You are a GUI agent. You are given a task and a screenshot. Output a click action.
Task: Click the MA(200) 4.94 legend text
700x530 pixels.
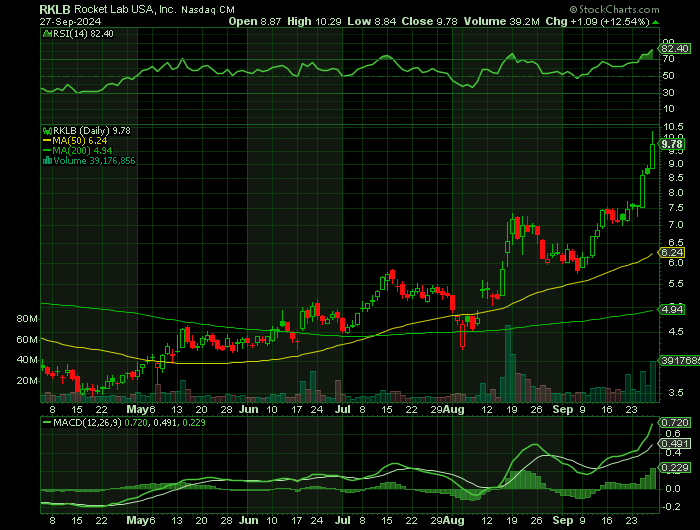coord(82,151)
